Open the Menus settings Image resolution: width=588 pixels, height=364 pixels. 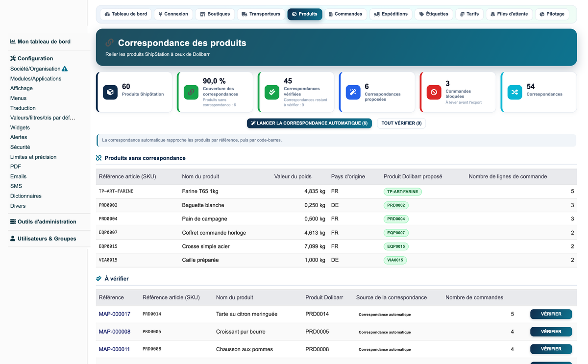[x=19, y=98]
